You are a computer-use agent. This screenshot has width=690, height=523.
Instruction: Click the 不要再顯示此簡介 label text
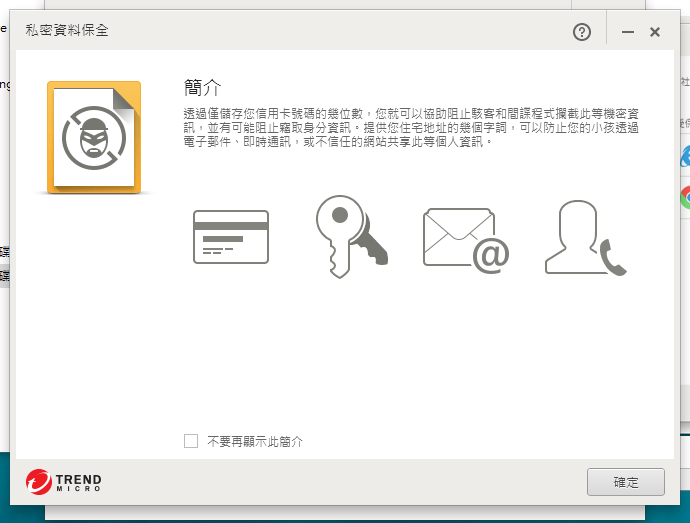(255, 441)
